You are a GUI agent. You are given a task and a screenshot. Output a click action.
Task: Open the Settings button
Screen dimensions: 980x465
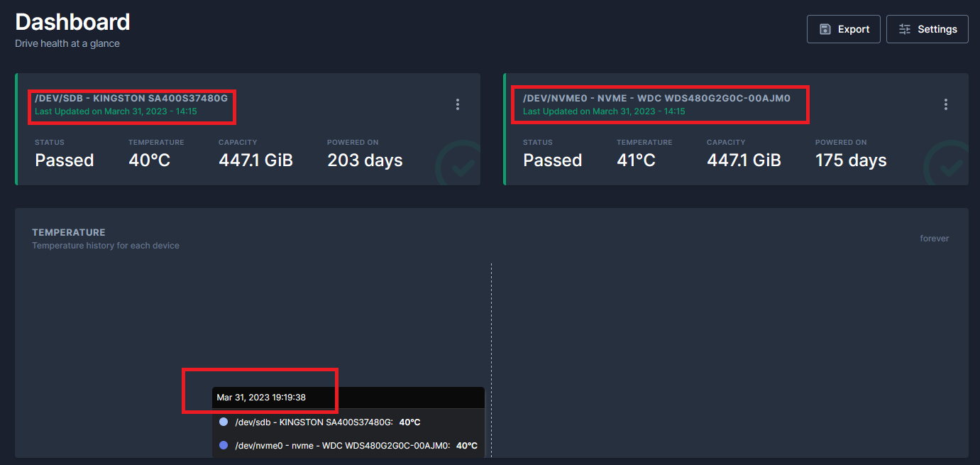[927, 29]
